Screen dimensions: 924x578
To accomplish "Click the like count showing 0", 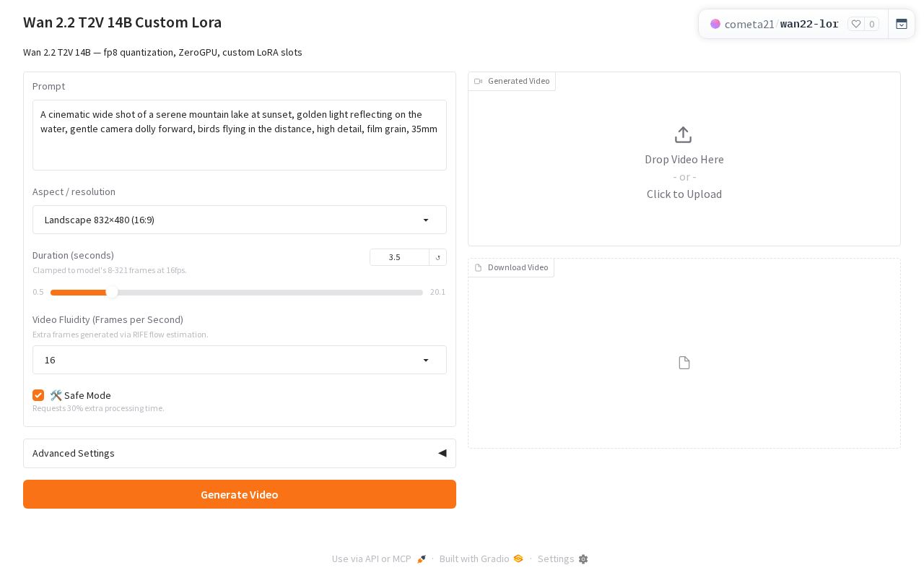I will [872, 24].
